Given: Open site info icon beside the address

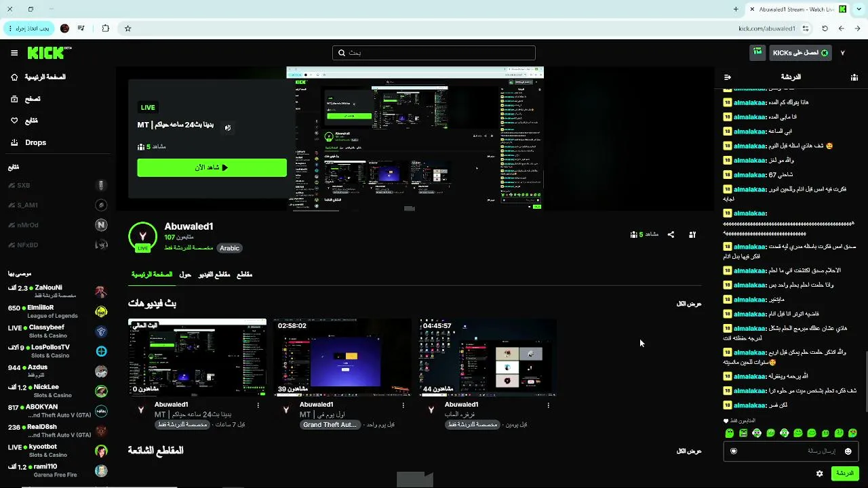Looking at the screenshot, I should pos(806,28).
